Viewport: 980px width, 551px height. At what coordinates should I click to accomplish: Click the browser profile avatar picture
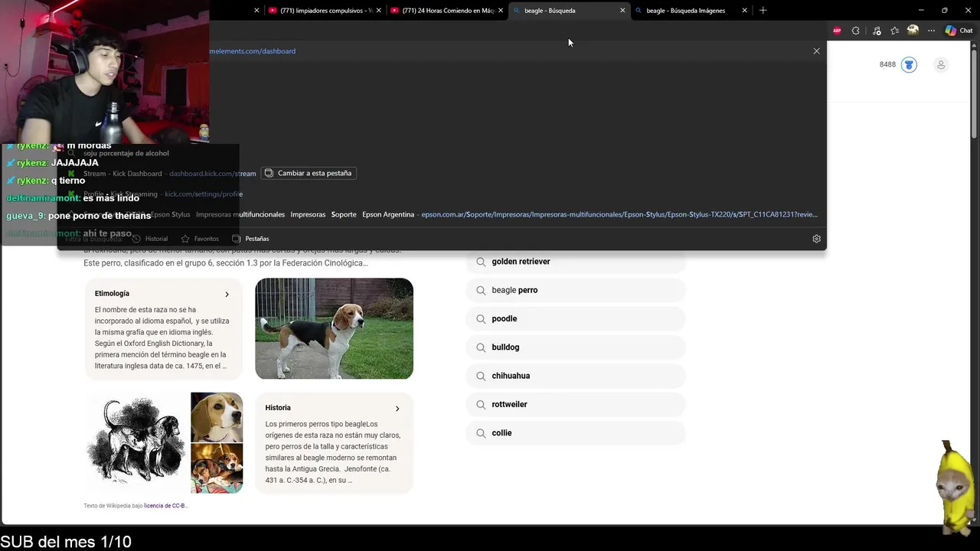[x=913, y=31]
